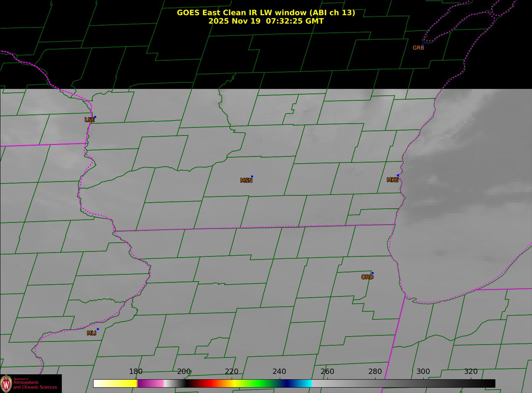This screenshot has height=393, width=532.
Task: Click the blue station dot at MSN
Action: point(252,177)
